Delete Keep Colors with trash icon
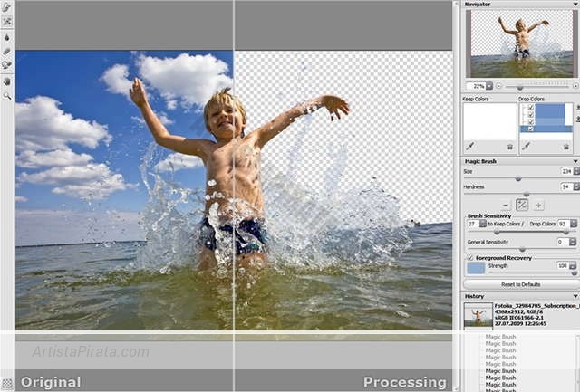 509,146
